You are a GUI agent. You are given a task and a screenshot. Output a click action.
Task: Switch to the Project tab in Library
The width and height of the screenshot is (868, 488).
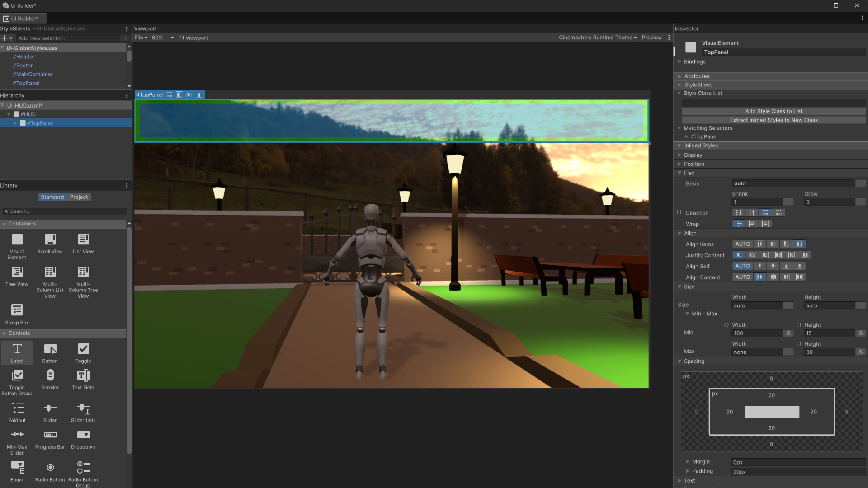(79, 197)
